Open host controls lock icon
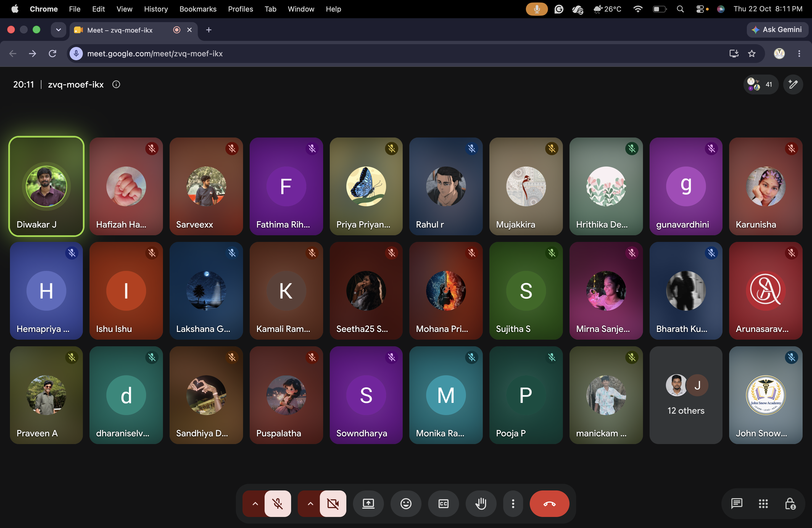 790,503
